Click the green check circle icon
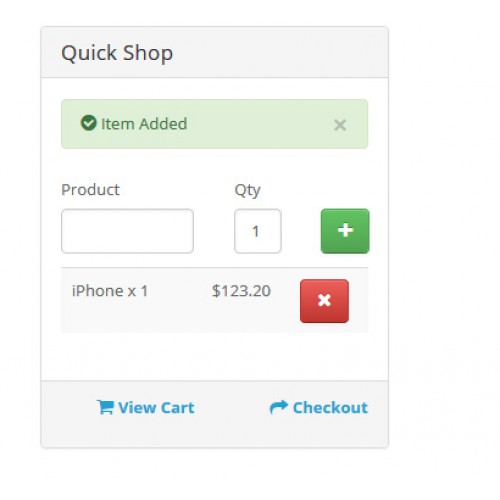500x500 pixels. click(x=88, y=123)
